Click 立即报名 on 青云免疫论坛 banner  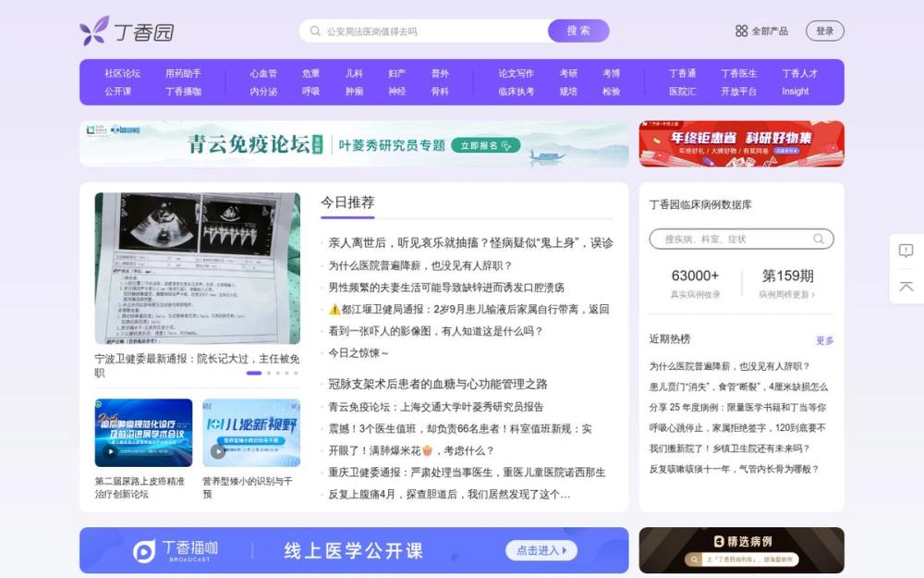coord(486,145)
